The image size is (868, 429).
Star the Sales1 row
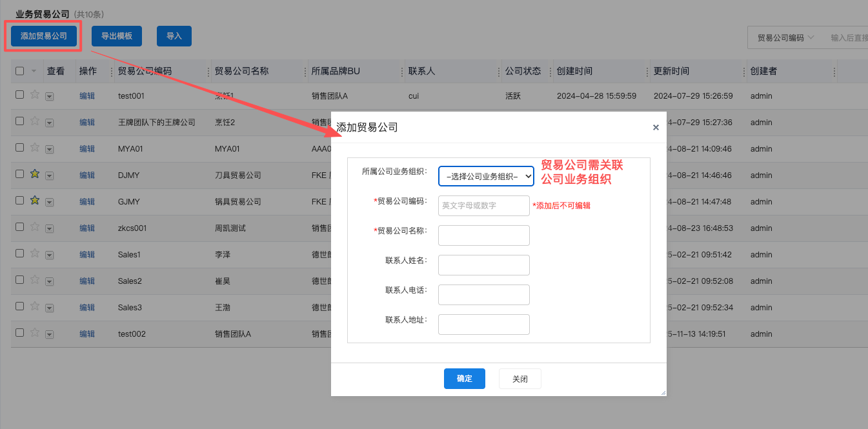tap(35, 254)
